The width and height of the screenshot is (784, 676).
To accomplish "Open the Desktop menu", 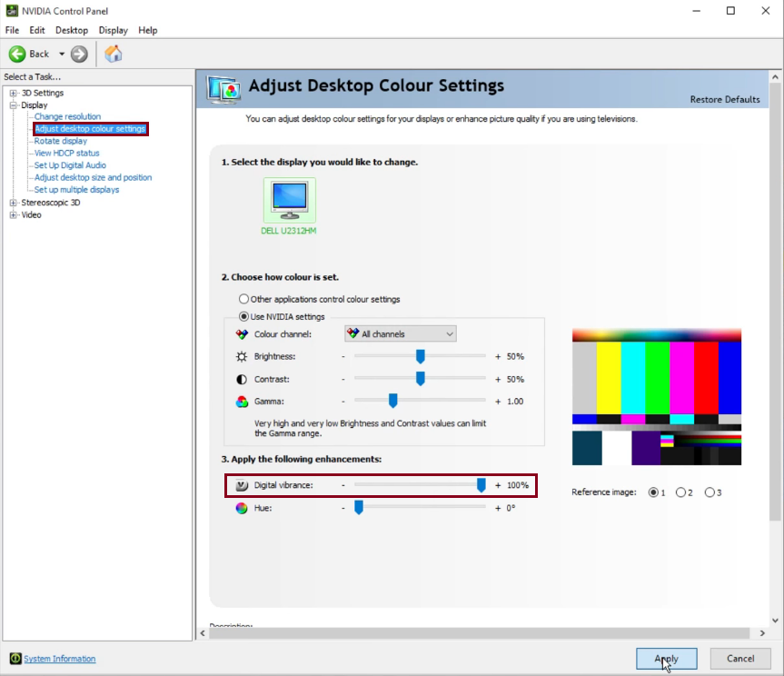I will click(x=72, y=30).
